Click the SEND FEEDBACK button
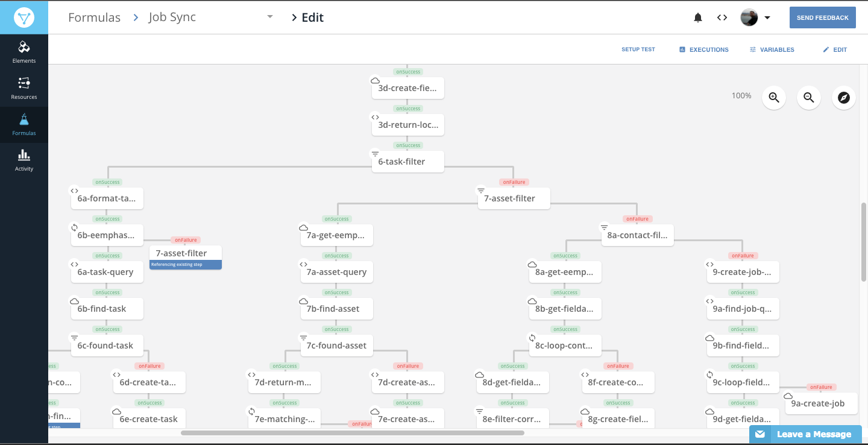868x445 pixels. [822, 17]
